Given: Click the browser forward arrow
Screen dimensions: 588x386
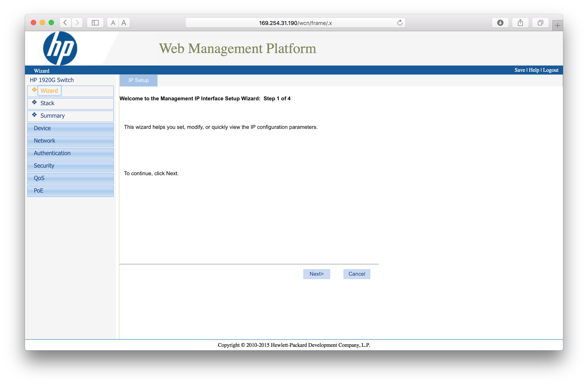Looking at the screenshot, I should tap(77, 23).
